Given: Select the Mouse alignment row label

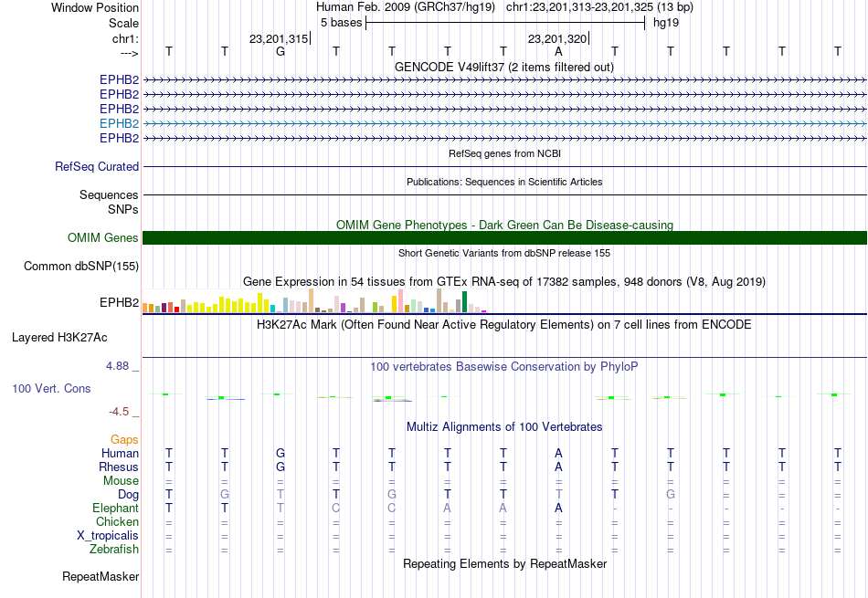Looking at the screenshot, I should pyautogui.click(x=121, y=481).
